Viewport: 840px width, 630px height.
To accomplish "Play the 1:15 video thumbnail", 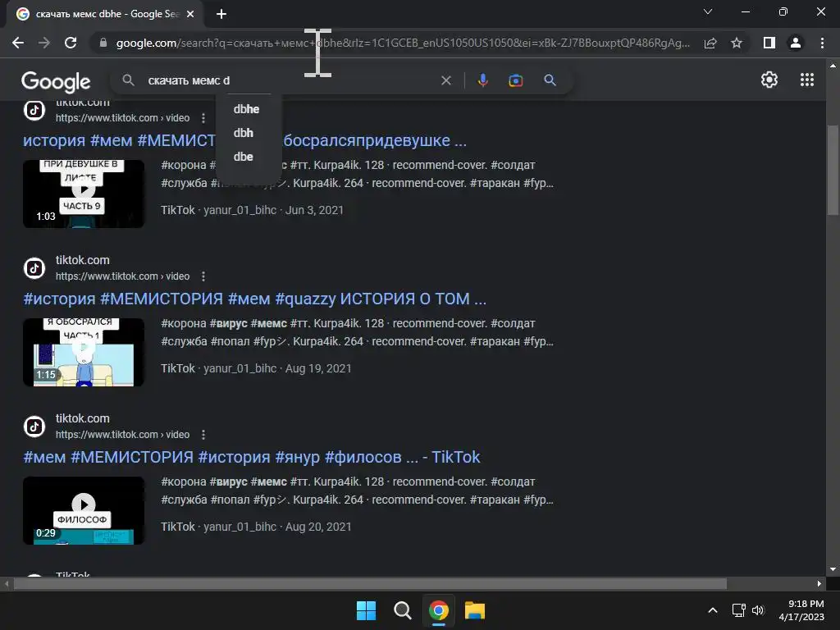I will 84,352.
